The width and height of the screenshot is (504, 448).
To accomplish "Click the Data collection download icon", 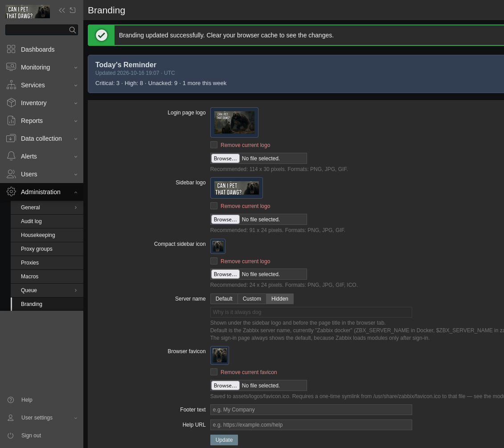I will 11,138.
